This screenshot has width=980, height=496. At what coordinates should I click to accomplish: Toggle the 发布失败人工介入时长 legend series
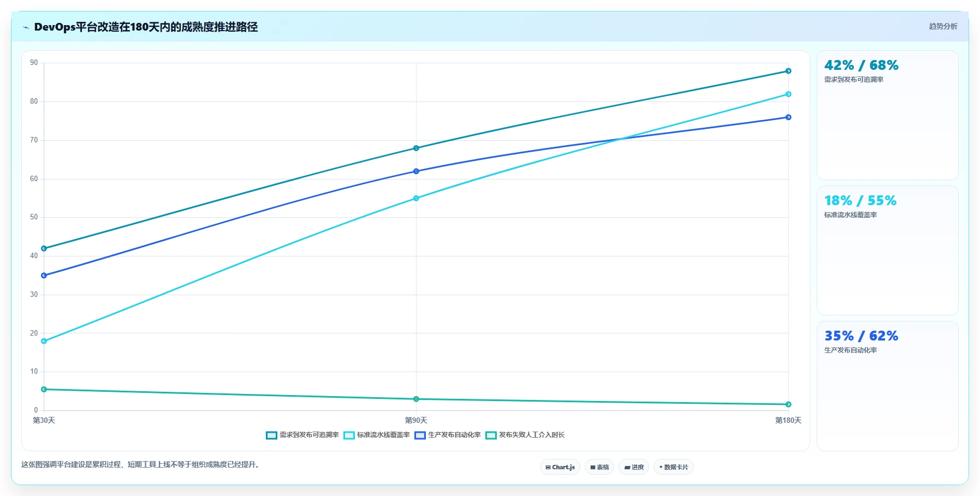[525, 435]
